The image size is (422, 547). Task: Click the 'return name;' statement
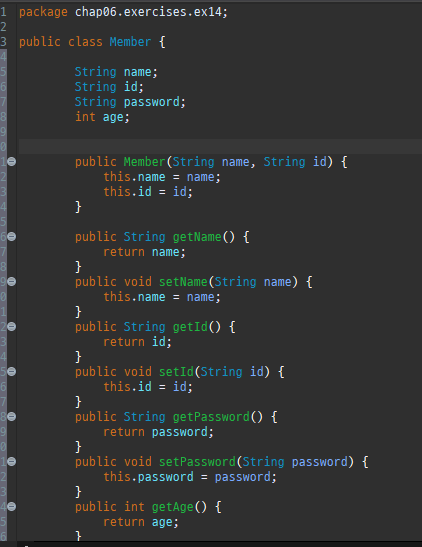click(144, 252)
